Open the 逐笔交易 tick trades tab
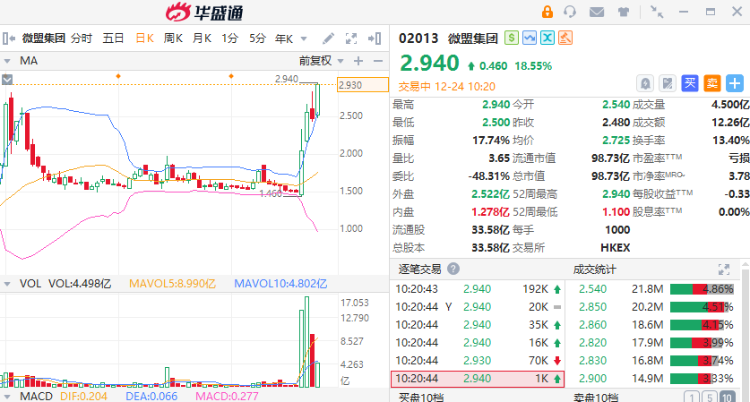This screenshot has width=750, height=402. (419, 269)
